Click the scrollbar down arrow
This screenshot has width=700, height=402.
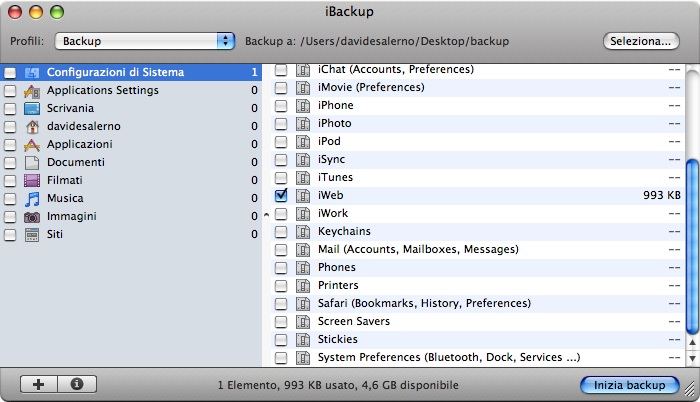pos(692,358)
